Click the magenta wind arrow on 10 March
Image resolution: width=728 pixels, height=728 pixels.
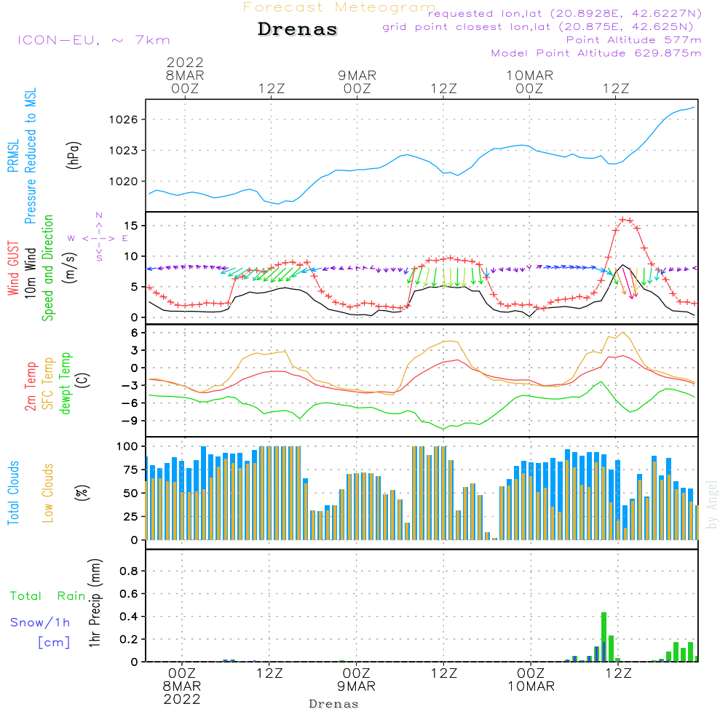pos(628,284)
